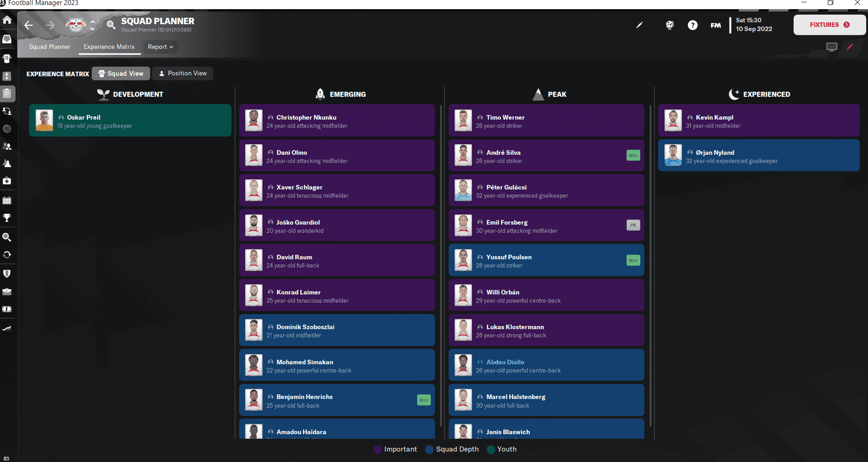Select the Willi Orbán card

click(546, 295)
